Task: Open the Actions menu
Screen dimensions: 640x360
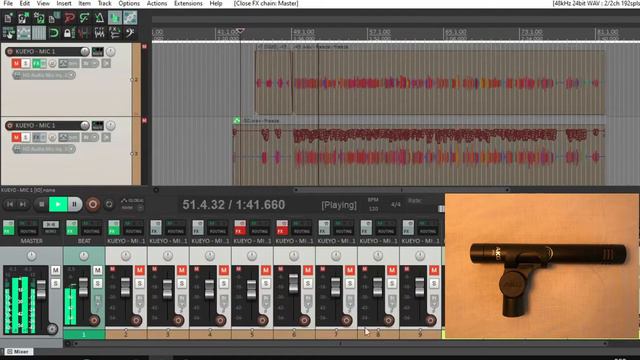Action: point(157,4)
